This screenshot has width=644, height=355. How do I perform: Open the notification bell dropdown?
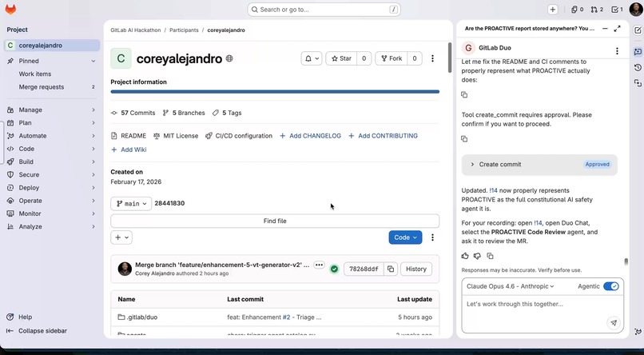312,58
